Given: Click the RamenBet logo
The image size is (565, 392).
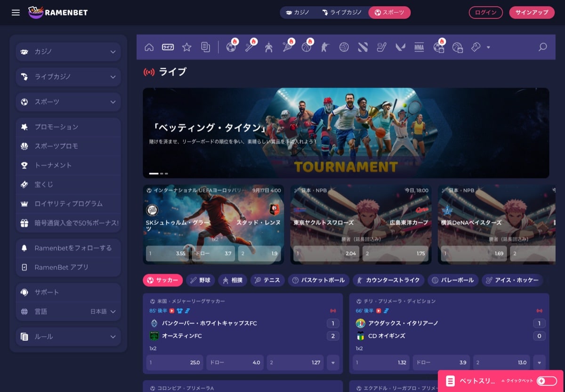Looking at the screenshot, I should [58, 12].
